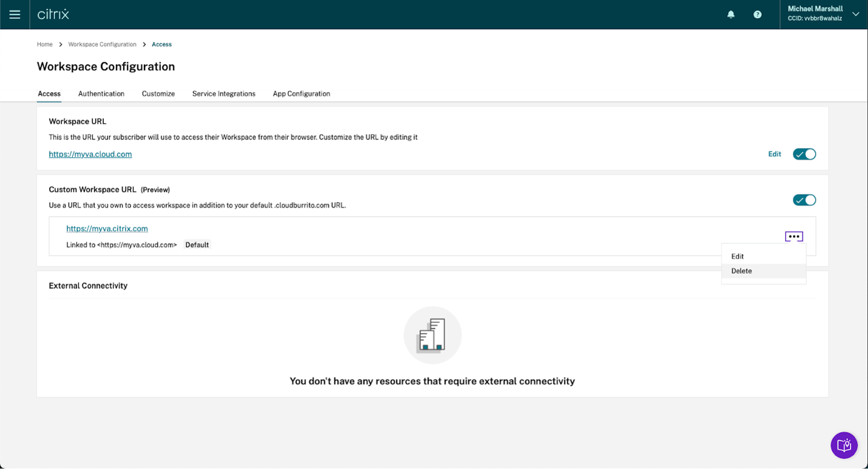This screenshot has height=471, width=868.
Task: Open the notifications bell
Action: tap(731, 15)
